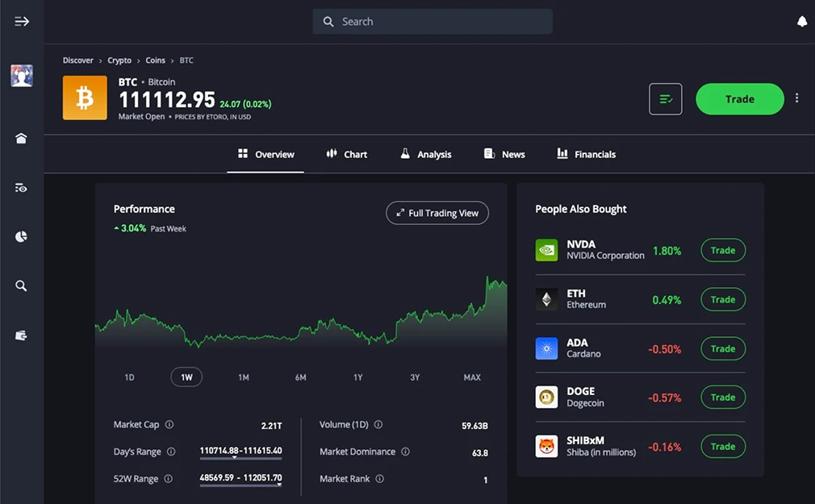Go to Home via the sidebar house icon

21,138
